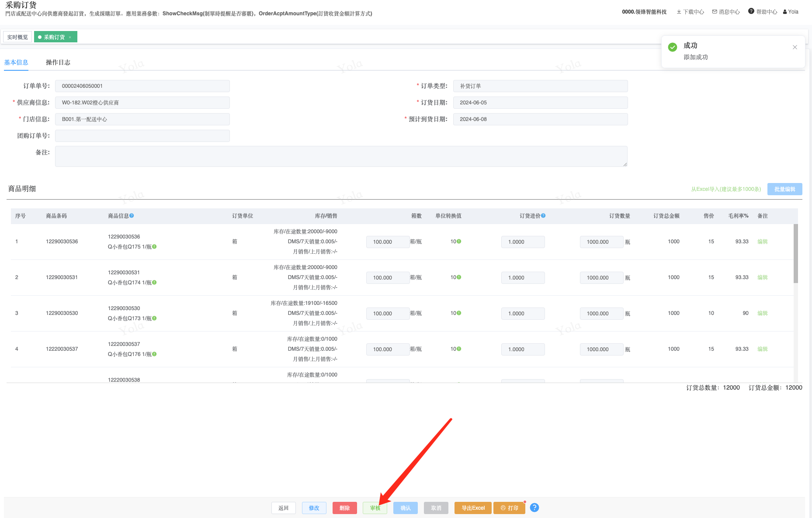Click the 批量编辑 button
Image resolution: width=812 pixels, height=518 pixels.
(785, 189)
